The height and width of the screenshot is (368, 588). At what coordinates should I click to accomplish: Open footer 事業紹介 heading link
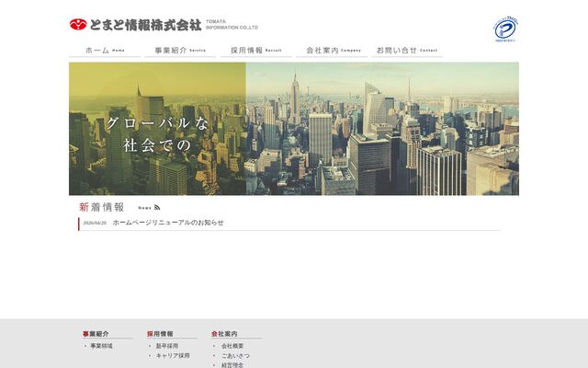[96, 334]
